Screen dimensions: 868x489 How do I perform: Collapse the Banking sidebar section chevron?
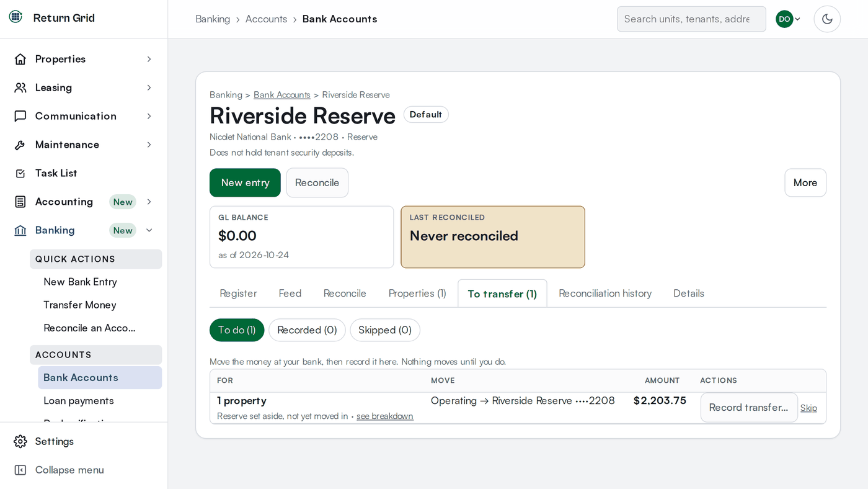click(149, 230)
